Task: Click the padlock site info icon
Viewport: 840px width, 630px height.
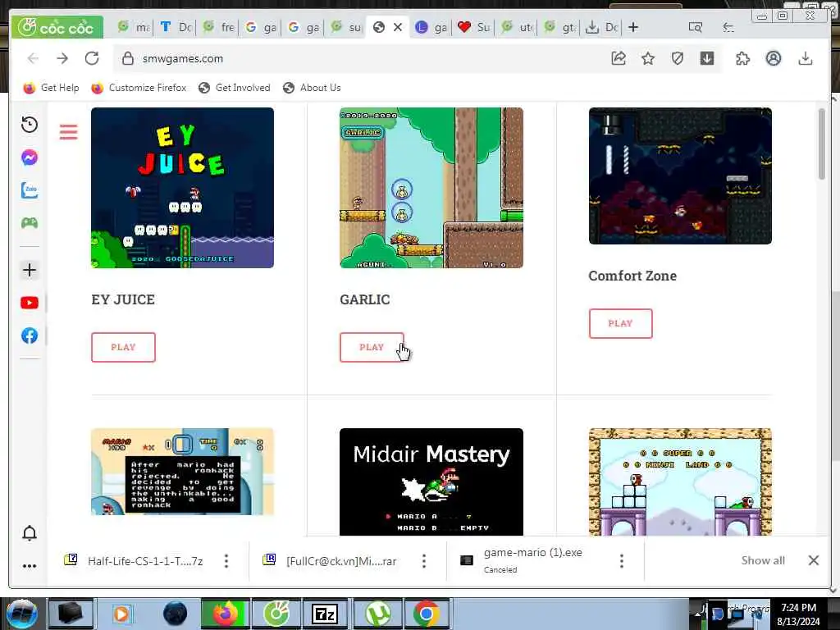Action: click(x=127, y=58)
